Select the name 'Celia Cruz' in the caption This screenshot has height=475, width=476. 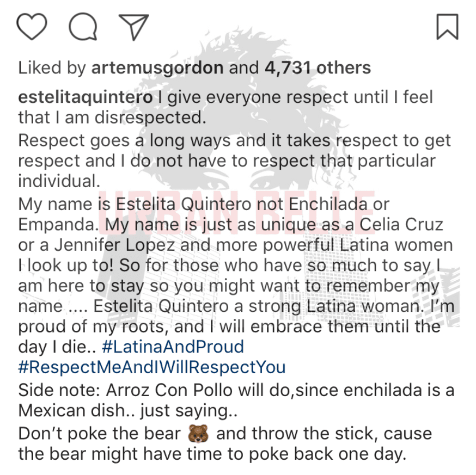point(401,225)
